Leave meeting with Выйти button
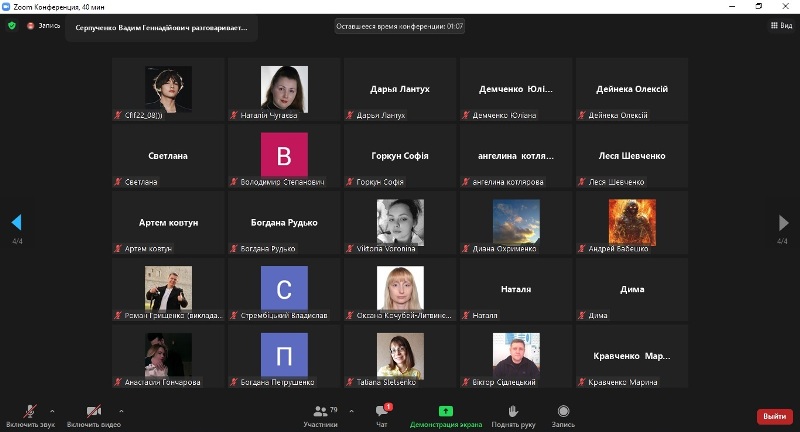Screen dimensions: 800x432 pos(774,416)
